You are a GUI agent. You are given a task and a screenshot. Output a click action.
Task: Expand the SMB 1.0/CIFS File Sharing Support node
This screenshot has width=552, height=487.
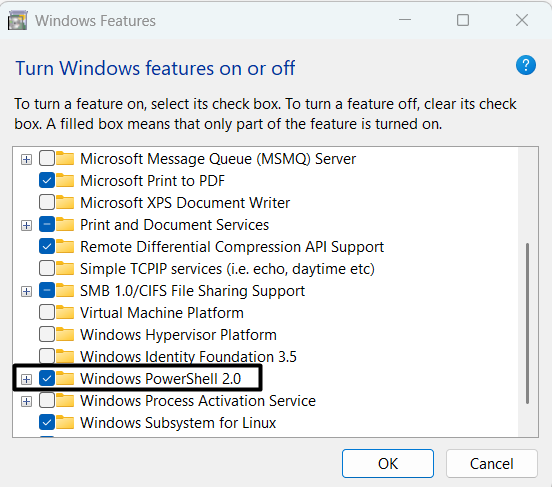[x=26, y=292]
